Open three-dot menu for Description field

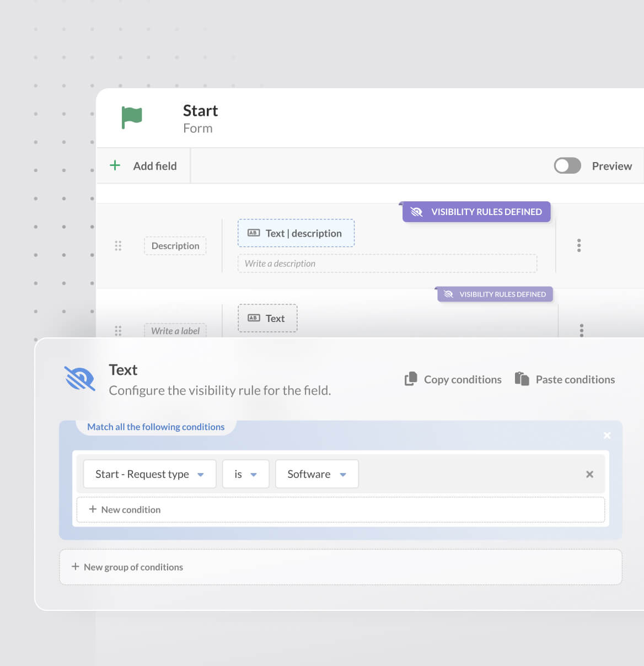pyautogui.click(x=578, y=245)
